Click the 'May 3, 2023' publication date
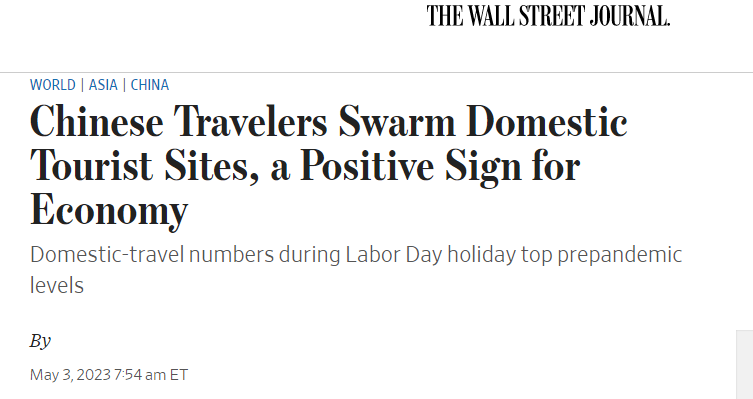753x399 pixels. [x=71, y=375]
